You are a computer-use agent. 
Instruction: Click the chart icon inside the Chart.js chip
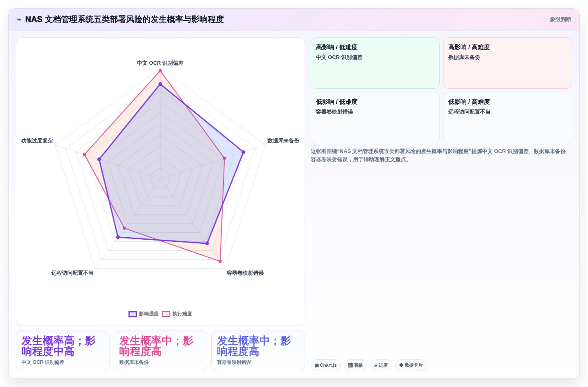point(317,365)
